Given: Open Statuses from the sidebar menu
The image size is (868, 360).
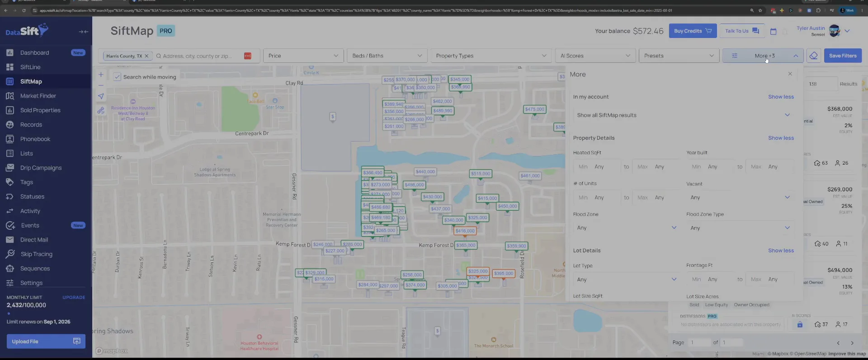Looking at the screenshot, I should click(x=32, y=197).
